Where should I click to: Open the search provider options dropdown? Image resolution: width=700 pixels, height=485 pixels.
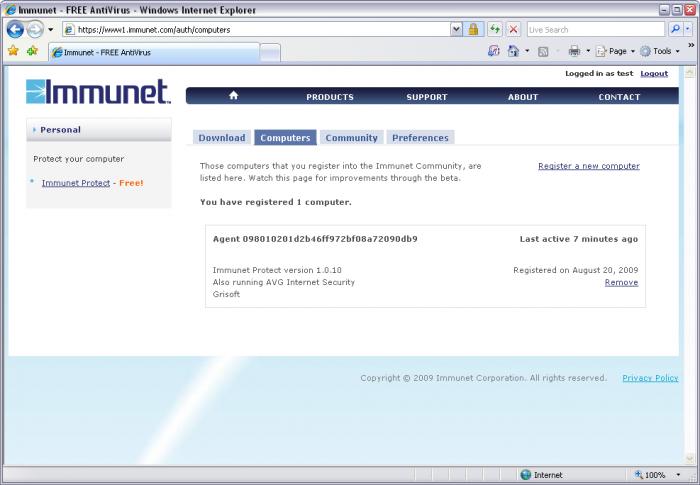coord(688,29)
